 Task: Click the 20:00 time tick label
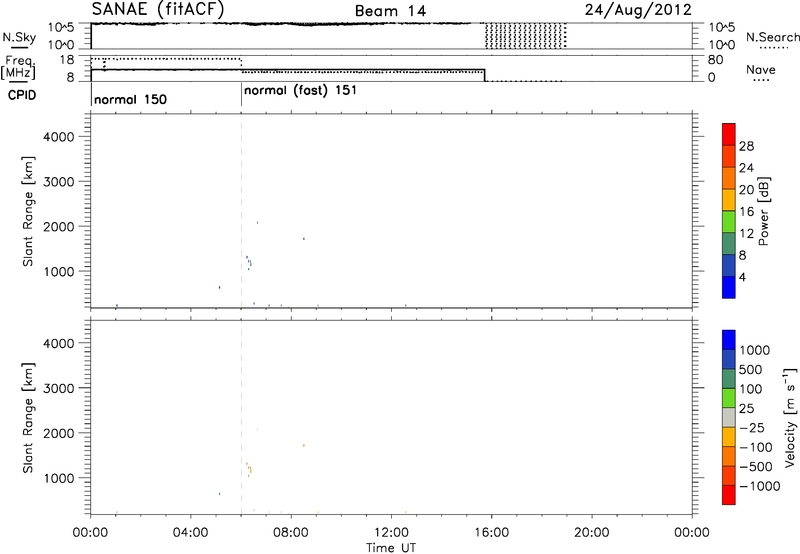[x=591, y=533]
